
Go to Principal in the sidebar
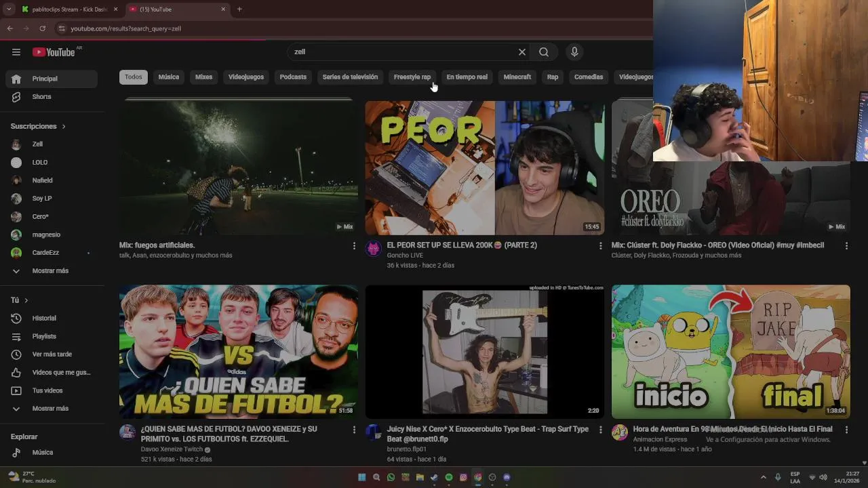[x=52, y=79]
